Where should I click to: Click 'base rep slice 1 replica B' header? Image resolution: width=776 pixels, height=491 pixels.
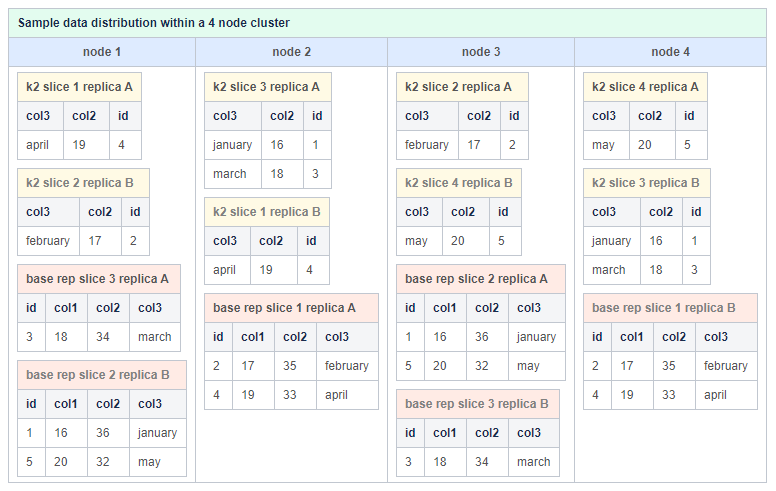pyautogui.click(x=671, y=308)
